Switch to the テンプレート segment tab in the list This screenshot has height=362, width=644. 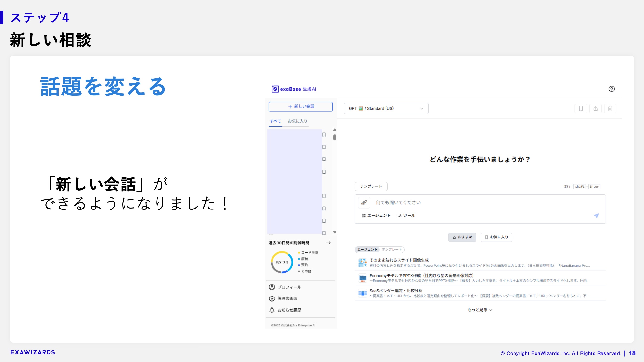[x=392, y=249]
